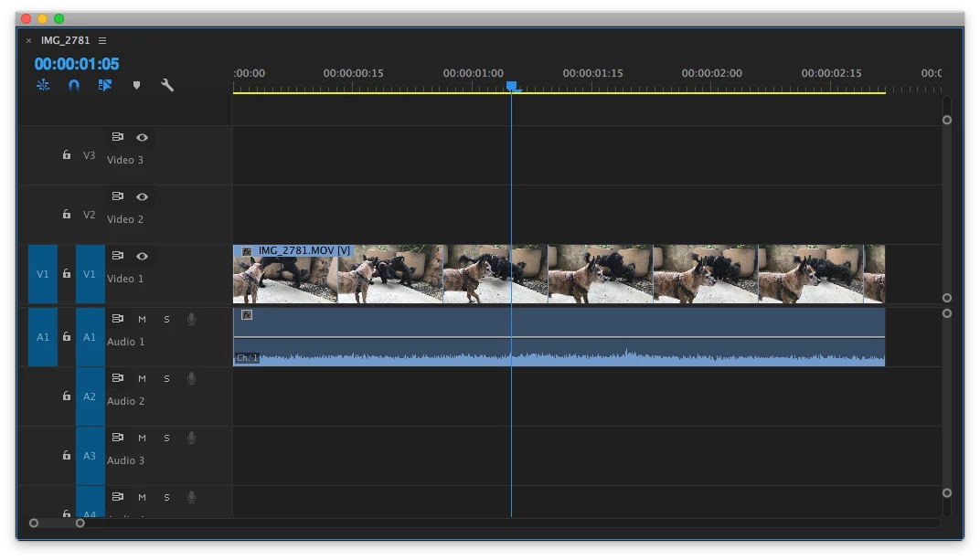The width and height of the screenshot is (980, 560).
Task: Toggle sync lock on Audio 3
Action: [x=118, y=437]
